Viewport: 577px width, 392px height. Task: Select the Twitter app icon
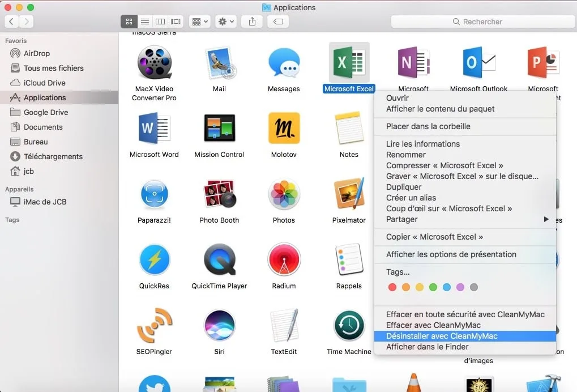pyautogui.click(x=154, y=383)
